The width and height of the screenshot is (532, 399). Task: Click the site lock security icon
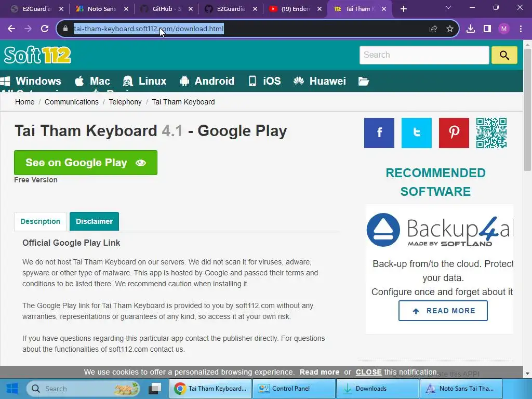tap(65, 29)
